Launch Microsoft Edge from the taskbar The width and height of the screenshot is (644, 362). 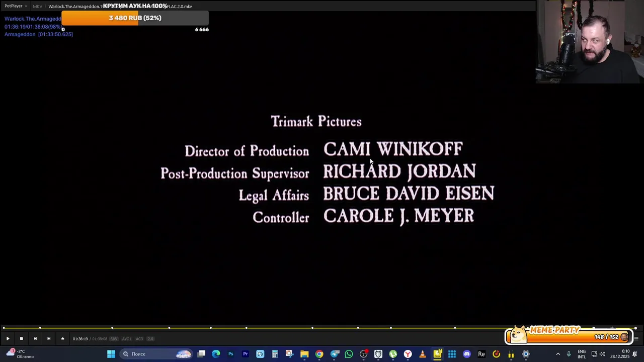(216, 354)
